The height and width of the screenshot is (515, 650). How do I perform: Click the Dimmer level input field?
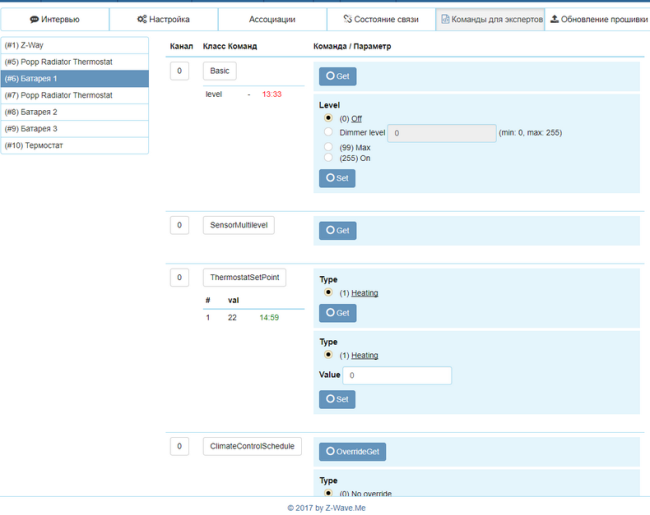(x=441, y=133)
